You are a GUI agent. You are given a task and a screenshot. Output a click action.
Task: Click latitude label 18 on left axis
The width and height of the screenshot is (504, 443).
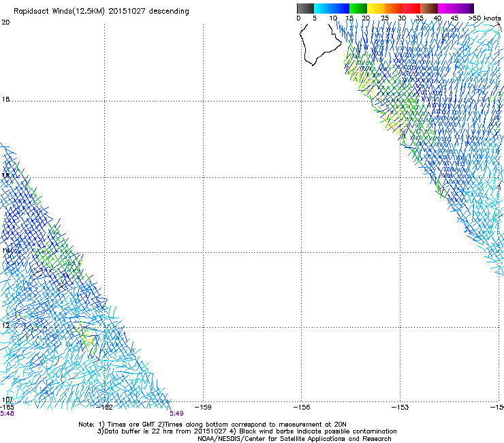coord(5,99)
